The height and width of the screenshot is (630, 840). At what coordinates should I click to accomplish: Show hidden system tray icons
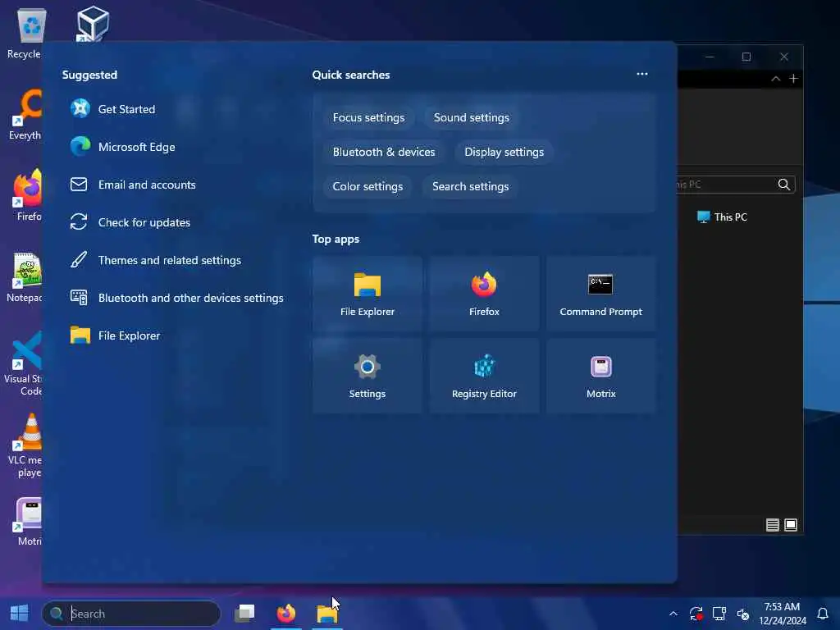[x=673, y=614]
